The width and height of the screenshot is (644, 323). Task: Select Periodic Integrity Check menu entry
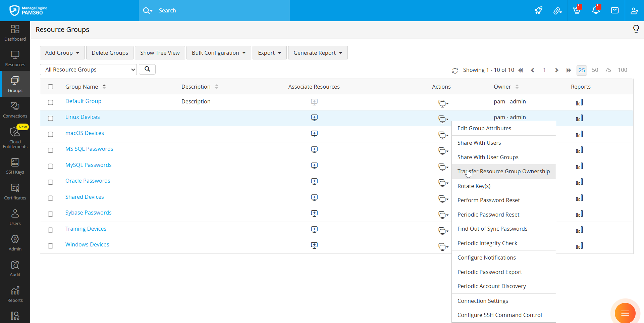click(487, 243)
